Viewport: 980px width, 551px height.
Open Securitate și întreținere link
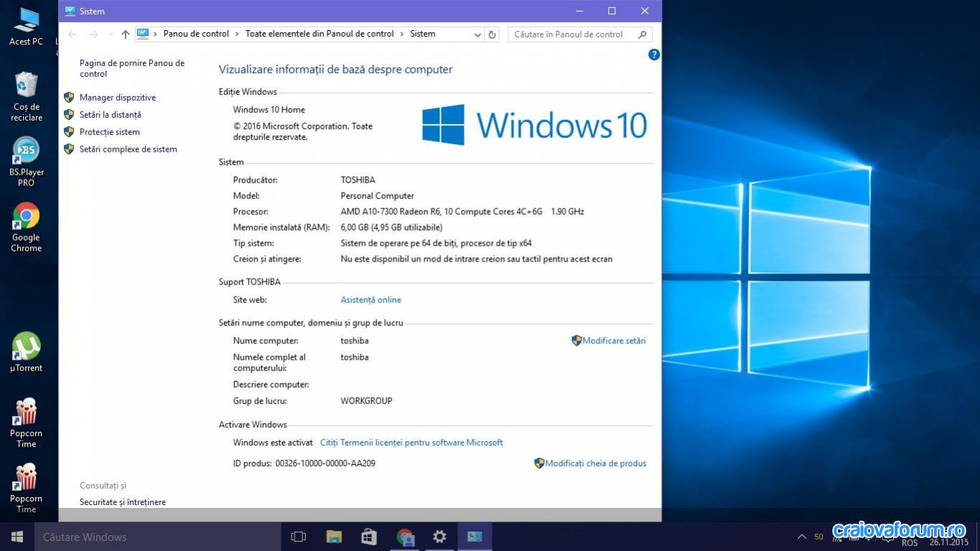[x=123, y=502]
